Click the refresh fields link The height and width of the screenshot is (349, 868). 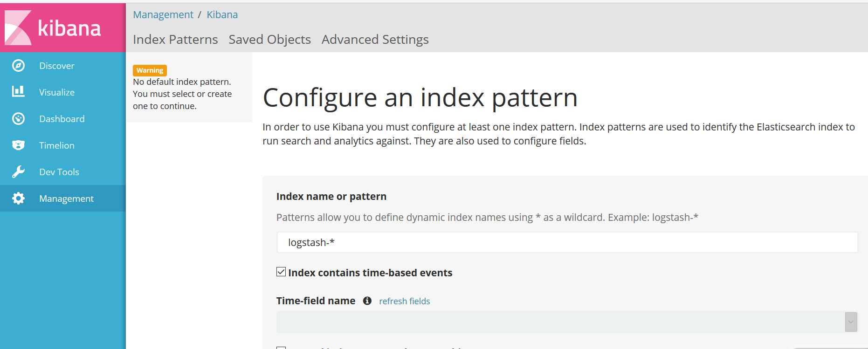click(x=404, y=301)
